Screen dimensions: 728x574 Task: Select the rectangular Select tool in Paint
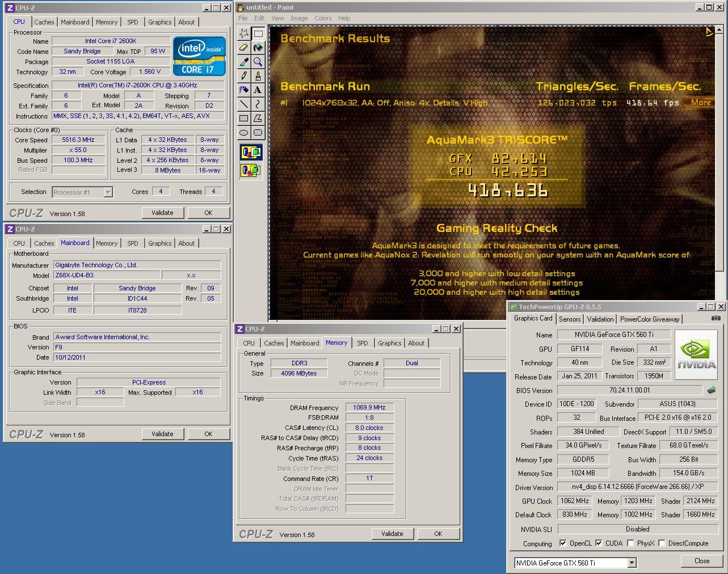pos(258,33)
